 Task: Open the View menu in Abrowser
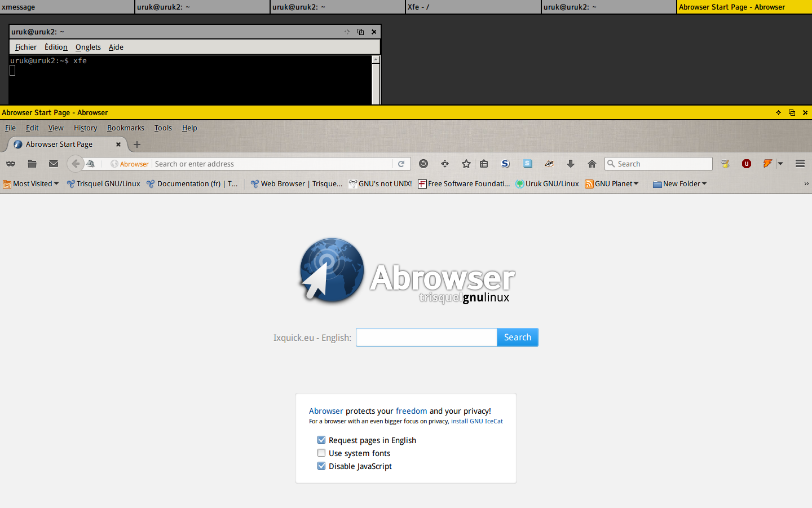(x=56, y=128)
